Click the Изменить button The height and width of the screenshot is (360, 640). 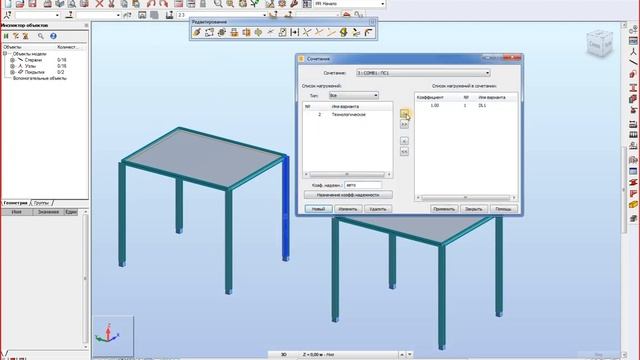pos(348,209)
